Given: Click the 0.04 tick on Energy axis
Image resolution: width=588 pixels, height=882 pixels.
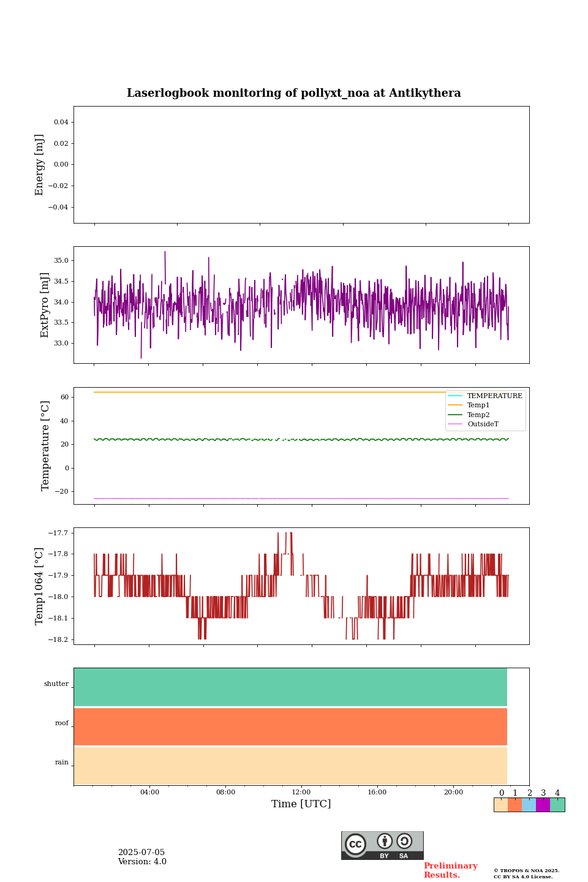Looking at the screenshot, I should pos(61,122).
